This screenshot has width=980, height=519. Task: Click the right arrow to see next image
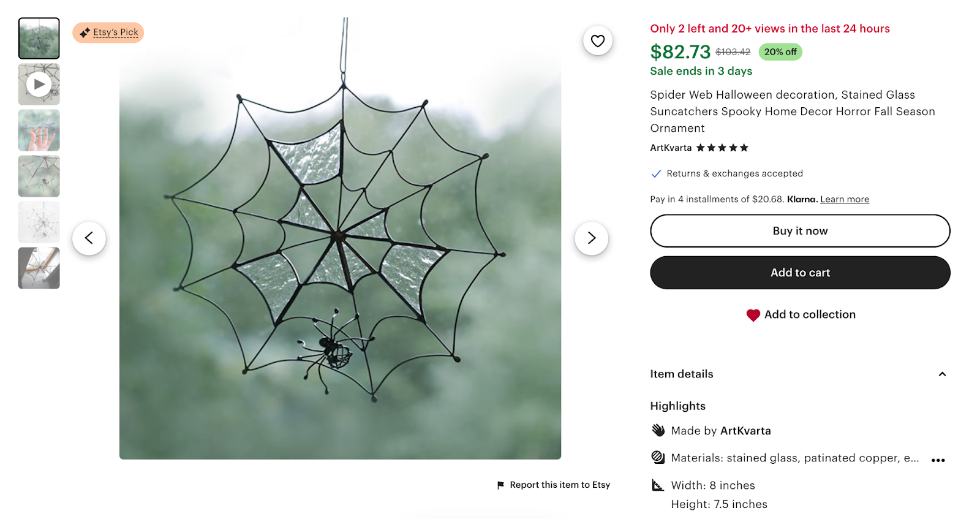[x=591, y=238]
